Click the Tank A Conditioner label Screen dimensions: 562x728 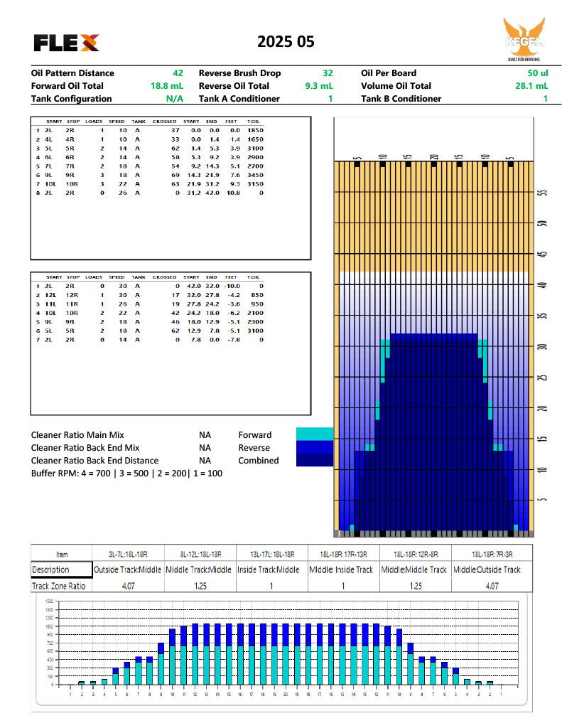pyautogui.click(x=239, y=98)
